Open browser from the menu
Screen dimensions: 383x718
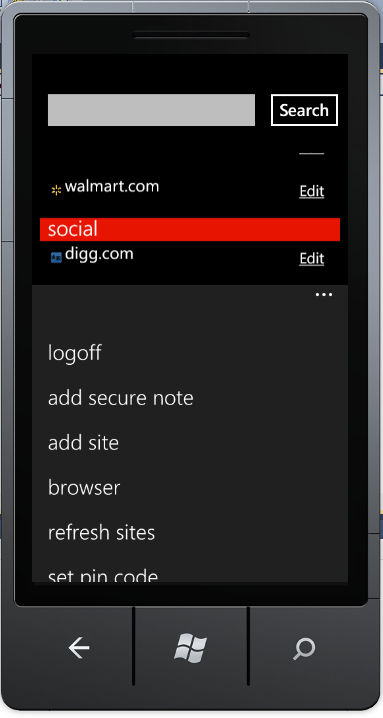tap(84, 488)
